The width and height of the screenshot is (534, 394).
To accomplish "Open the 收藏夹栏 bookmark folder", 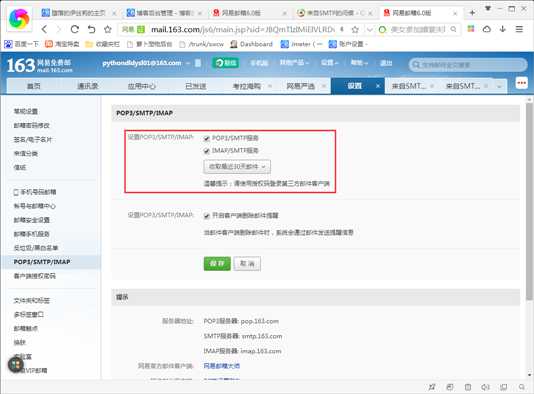I will (102, 44).
